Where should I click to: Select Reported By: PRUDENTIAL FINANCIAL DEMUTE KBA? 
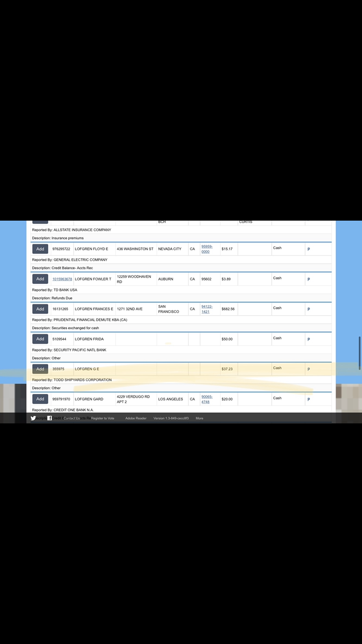tap(80, 320)
